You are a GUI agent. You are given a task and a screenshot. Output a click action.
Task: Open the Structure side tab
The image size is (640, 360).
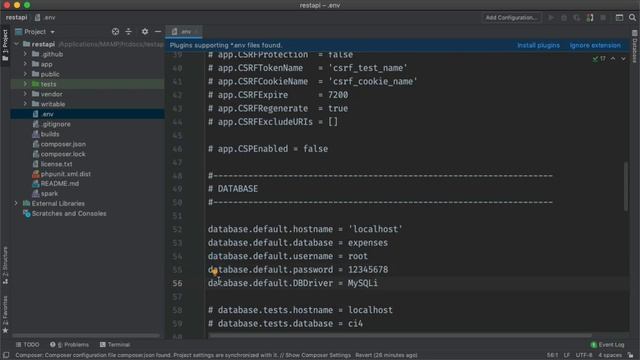point(5,265)
